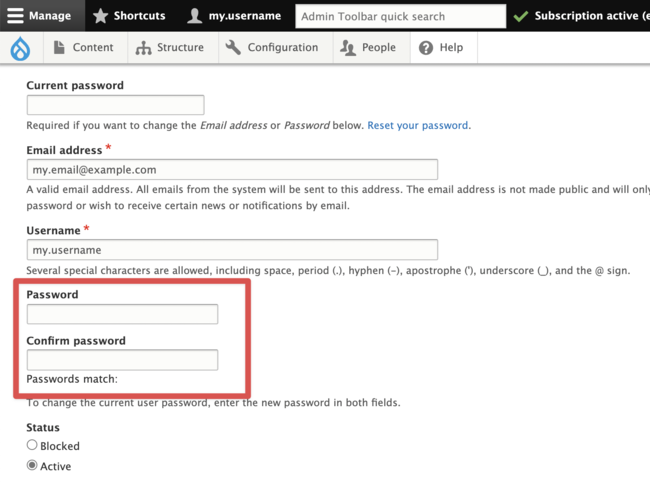
Task: Click the 'Status' heading label
Action: (43, 427)
